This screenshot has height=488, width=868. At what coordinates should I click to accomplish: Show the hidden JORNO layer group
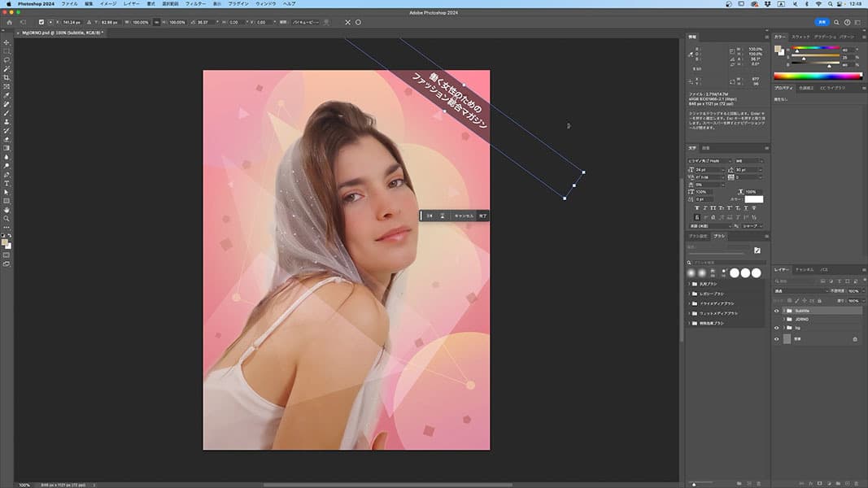776,320
